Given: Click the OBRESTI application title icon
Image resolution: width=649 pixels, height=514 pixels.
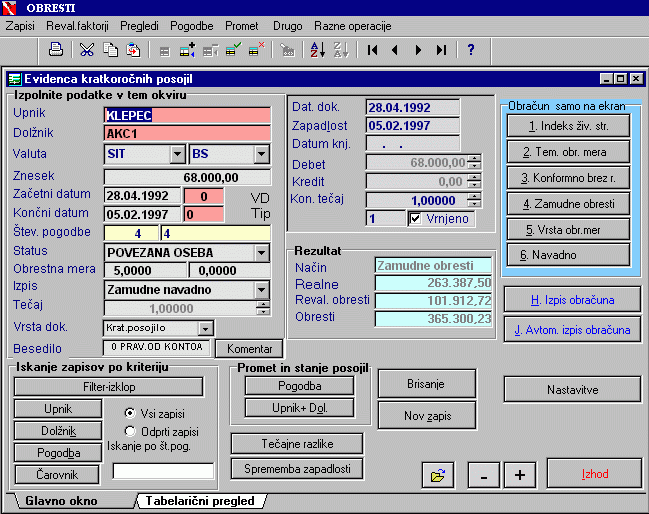Looking at the screenshot, I should pyautogui.click(x=9, y=8).
